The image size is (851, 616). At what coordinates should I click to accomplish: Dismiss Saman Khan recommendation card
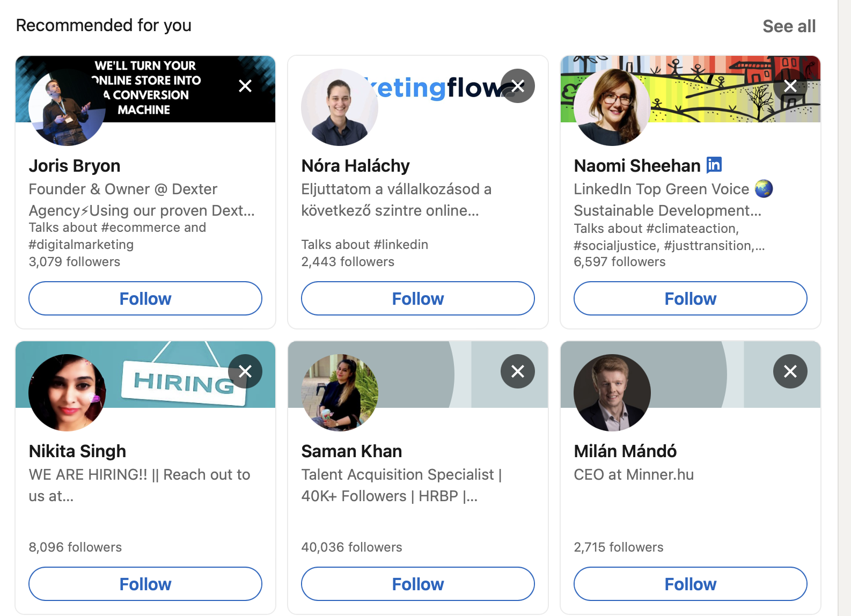coord(517,371)
